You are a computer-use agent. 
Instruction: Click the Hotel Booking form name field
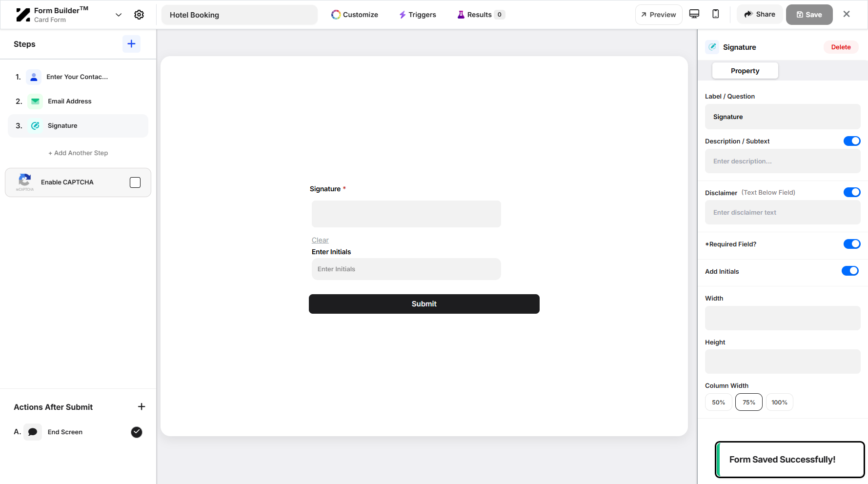coord(240,15)
